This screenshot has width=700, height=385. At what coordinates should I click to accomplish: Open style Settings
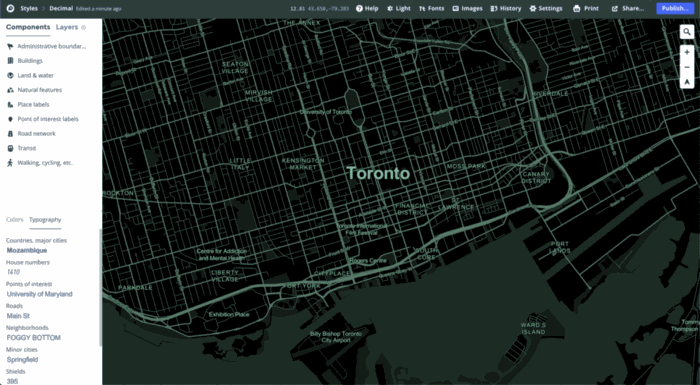point(546,8)
